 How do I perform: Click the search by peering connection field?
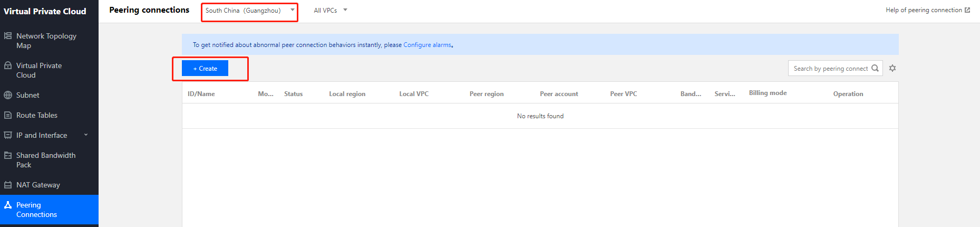pos(830,69)
